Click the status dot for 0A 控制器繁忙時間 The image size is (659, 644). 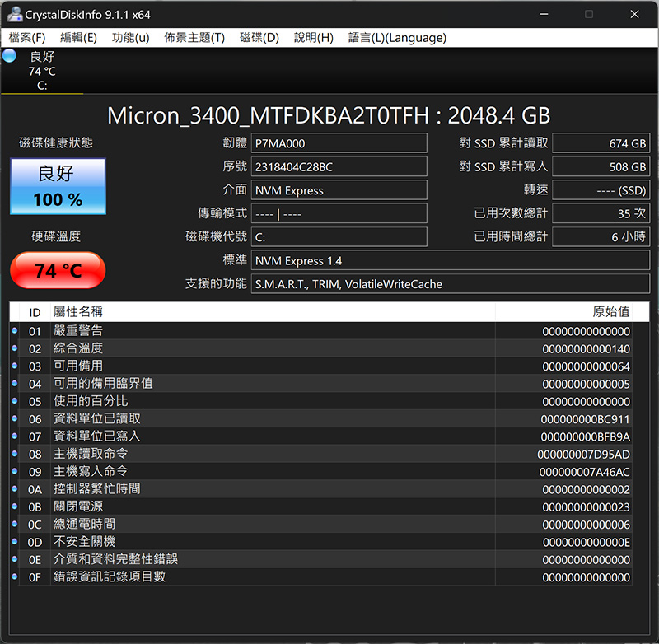point(14,489)
